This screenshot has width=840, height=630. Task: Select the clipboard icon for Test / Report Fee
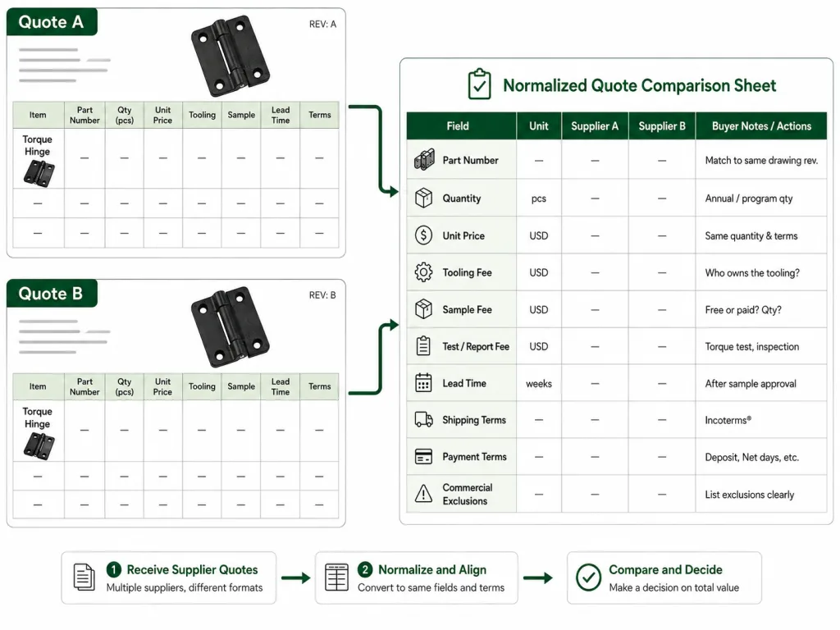point(424,346)
